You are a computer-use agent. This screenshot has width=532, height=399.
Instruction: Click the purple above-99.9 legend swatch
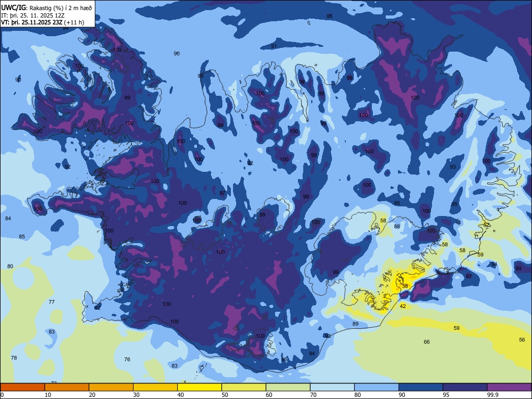[x=509, y=387]
